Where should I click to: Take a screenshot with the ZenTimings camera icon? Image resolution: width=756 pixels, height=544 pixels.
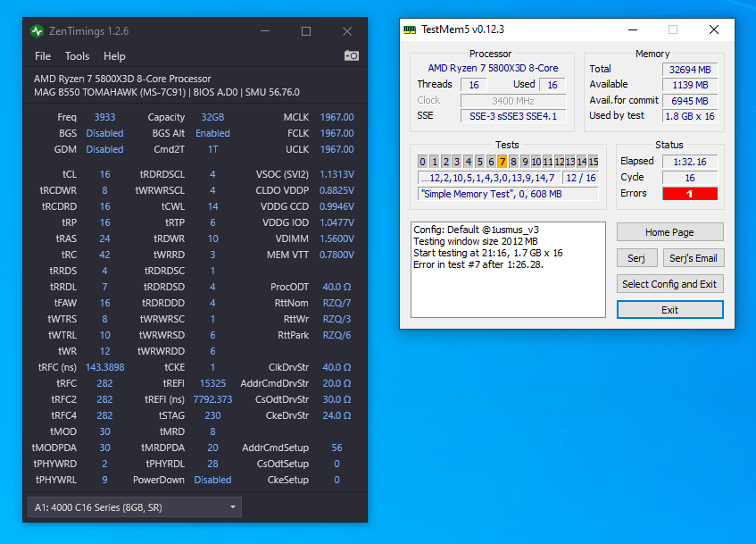352,55
